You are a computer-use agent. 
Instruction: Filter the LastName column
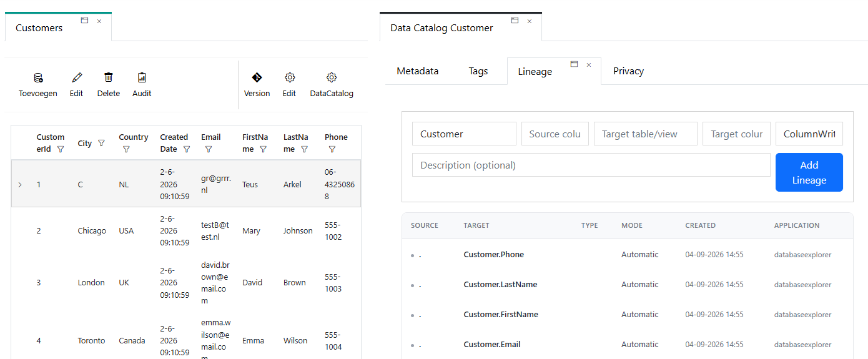(304, 149)
